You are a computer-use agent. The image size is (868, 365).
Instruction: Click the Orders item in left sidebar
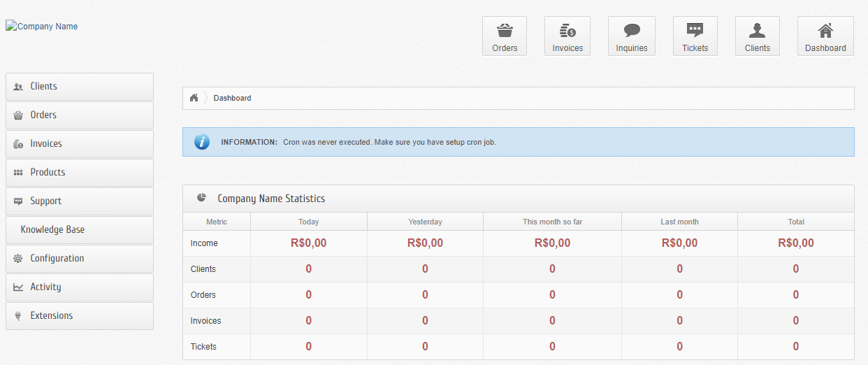pos(80,115)
